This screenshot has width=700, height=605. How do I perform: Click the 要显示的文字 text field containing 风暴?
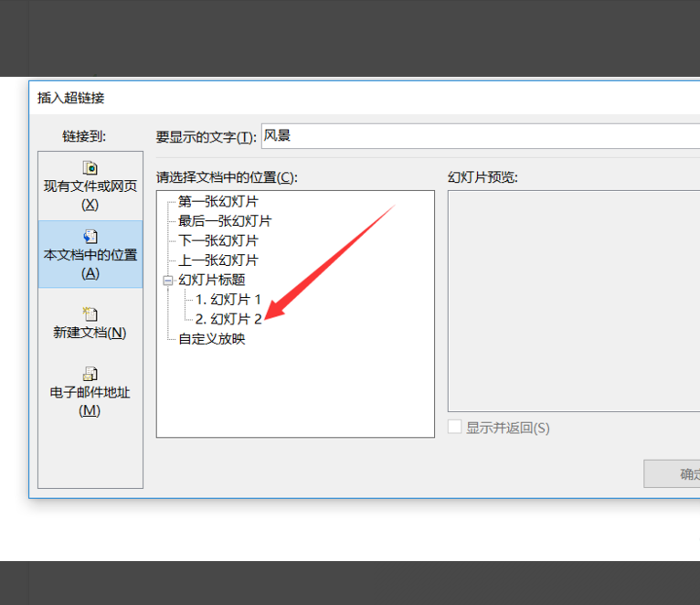tap(481, 136)
